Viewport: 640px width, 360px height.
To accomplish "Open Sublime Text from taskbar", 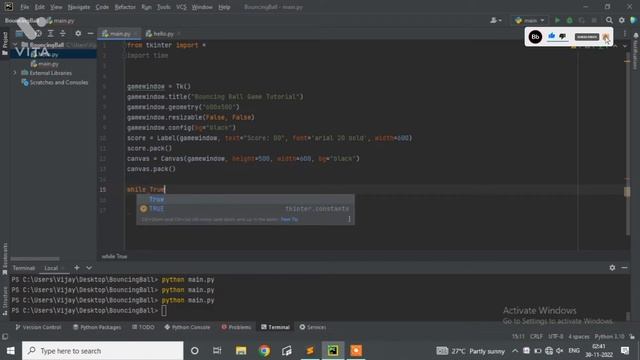I will tap(310, 351).
